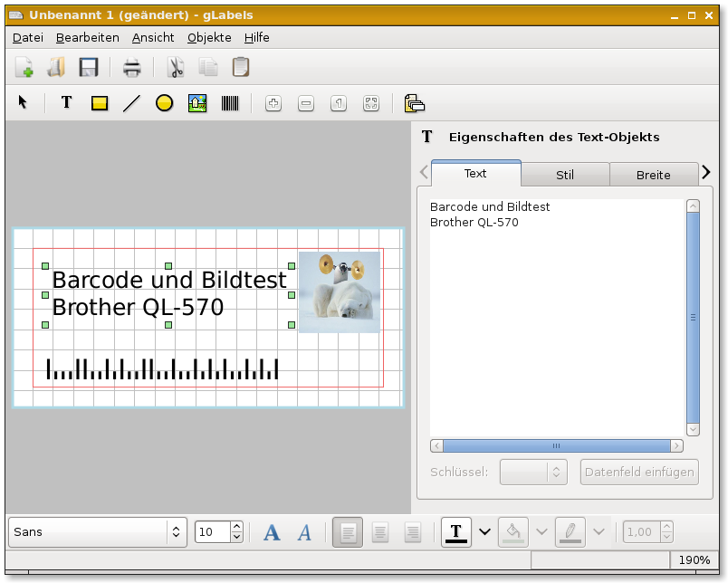Viewport: 728px width, 583px height.
Task: Align text to the right
Action: [x=413, y=532]
